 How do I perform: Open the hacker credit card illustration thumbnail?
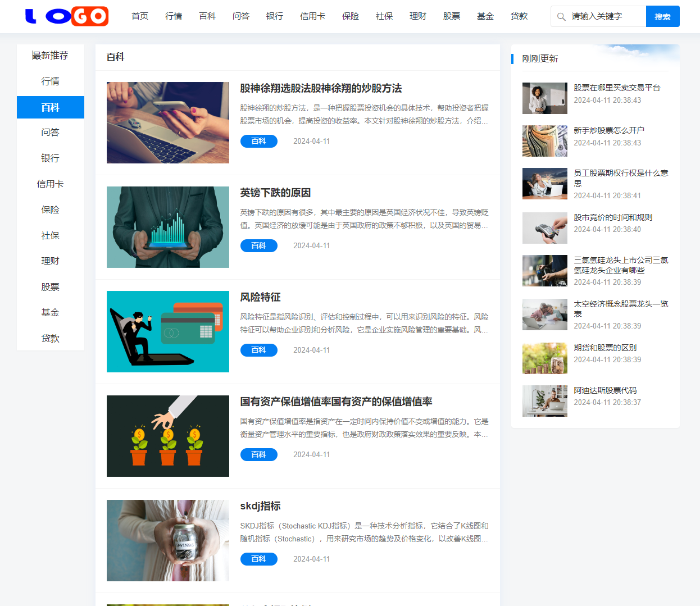168,331
